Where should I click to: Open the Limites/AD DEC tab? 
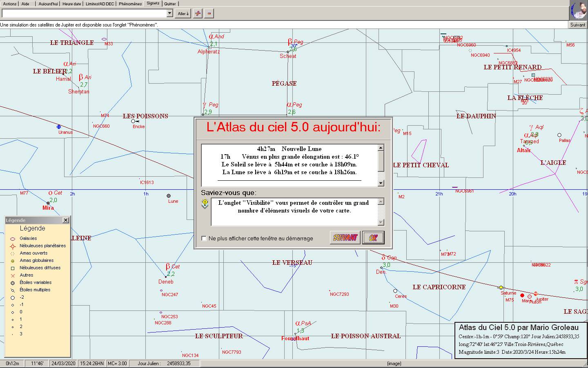pyautogui.click(x=100, y=4)
